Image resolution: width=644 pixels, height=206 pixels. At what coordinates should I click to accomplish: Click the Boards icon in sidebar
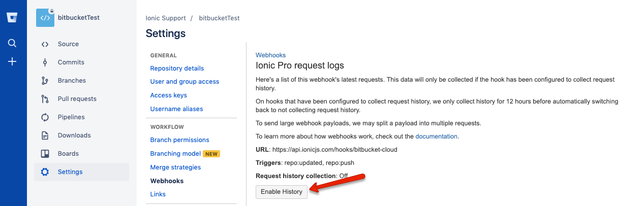pyautogui.click(x=45, y=154)
